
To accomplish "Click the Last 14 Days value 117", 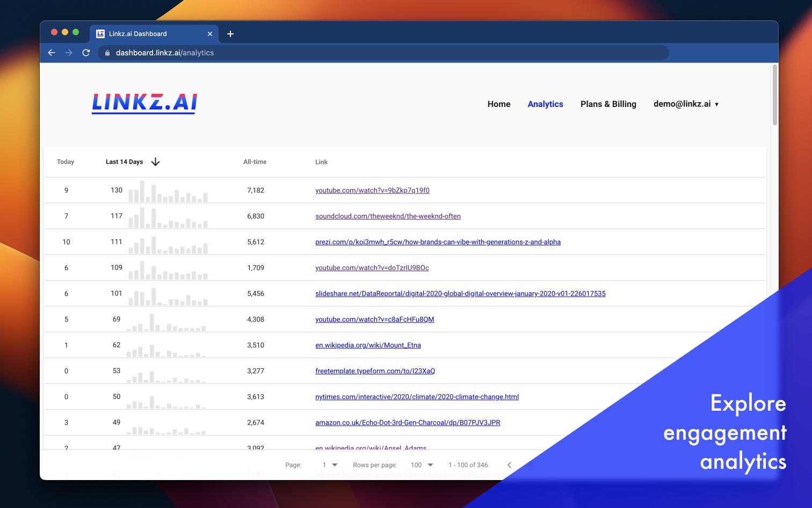I will 117,216.
